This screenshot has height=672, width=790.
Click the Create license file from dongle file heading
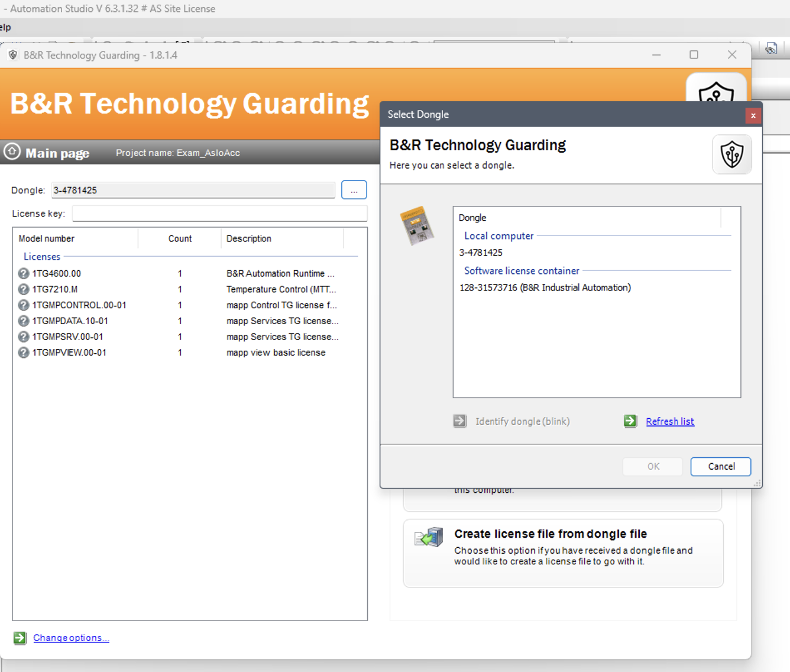point(551,534)
